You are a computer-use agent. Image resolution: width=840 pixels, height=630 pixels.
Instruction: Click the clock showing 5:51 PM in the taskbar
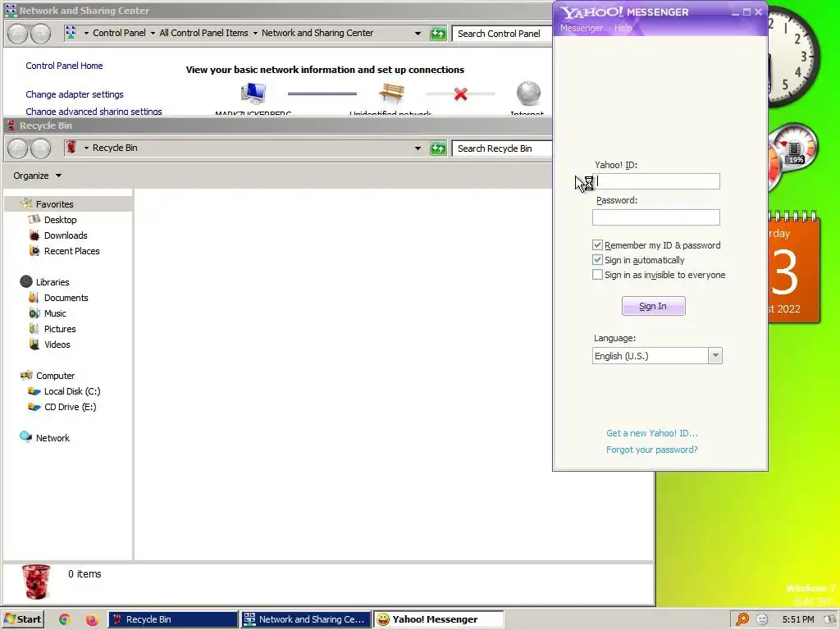pos(797,619)
